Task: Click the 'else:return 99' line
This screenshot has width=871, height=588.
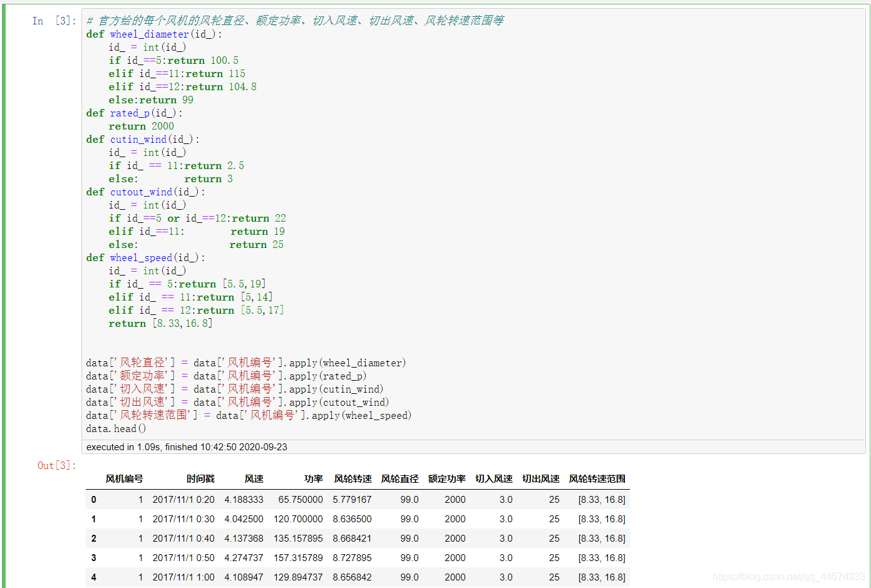Action: [x=151, y=100]
